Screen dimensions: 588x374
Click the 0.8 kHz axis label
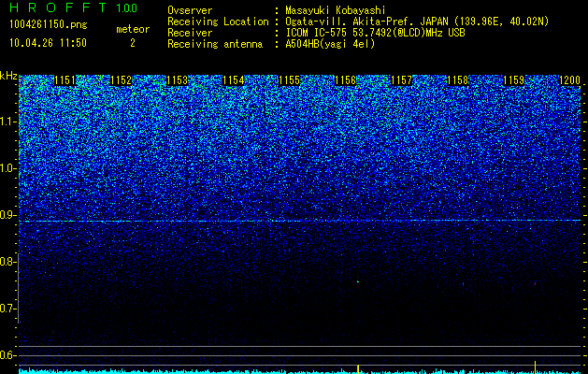point(8,262)
